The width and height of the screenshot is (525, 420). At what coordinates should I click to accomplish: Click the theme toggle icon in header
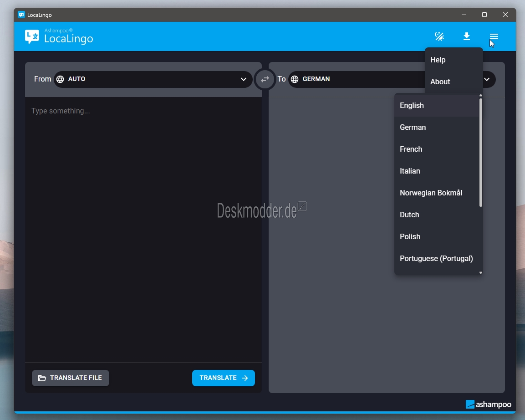click(x=439, y=36)
